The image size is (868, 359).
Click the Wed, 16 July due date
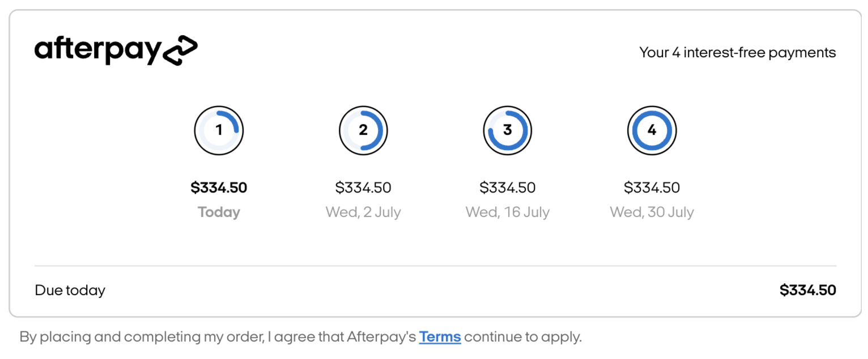(x=508, y=212)
